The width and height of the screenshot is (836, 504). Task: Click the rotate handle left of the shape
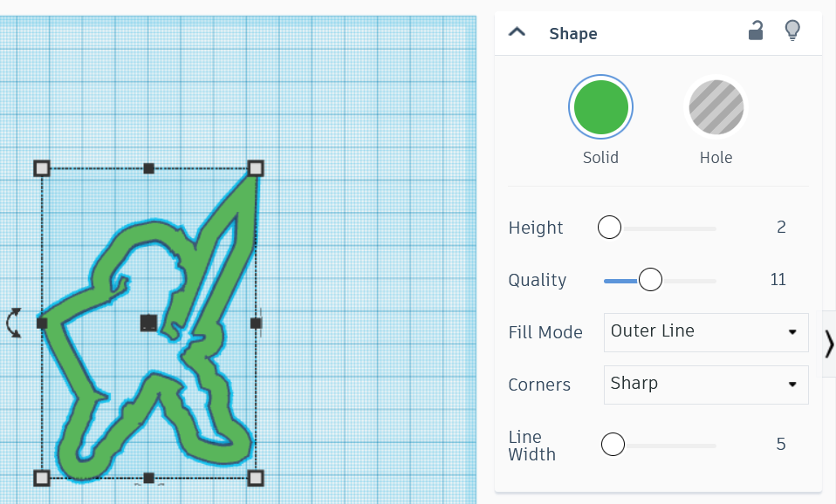tap(15, 323)
